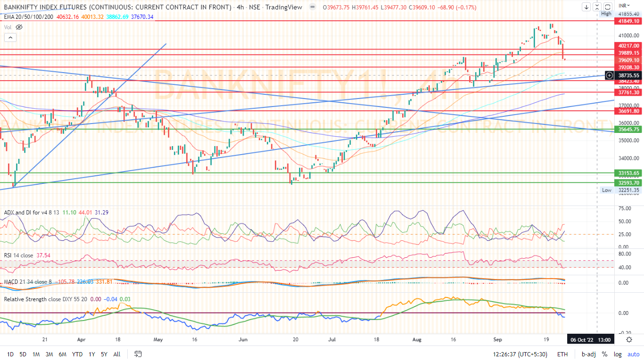Image resolution: width=644 pixels, height=362 pixels.
Task: Click the 36691.80 price level label
Action: pos(629,111)
